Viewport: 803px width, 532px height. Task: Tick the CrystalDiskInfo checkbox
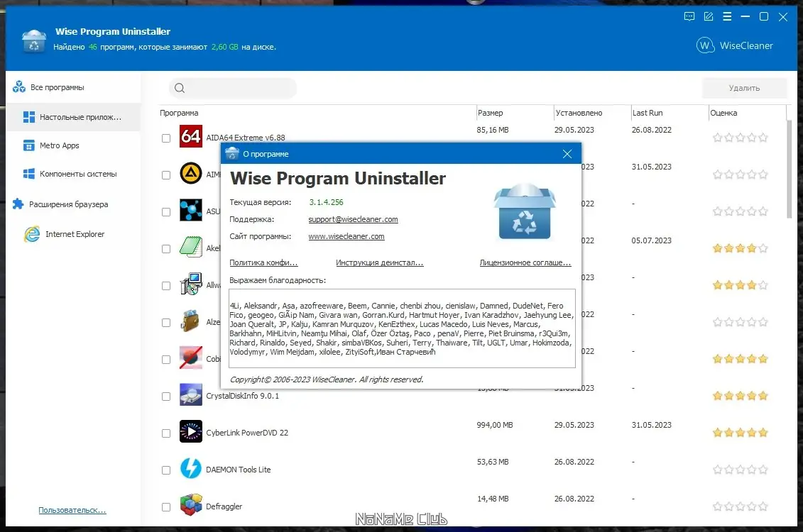(166, 397)
